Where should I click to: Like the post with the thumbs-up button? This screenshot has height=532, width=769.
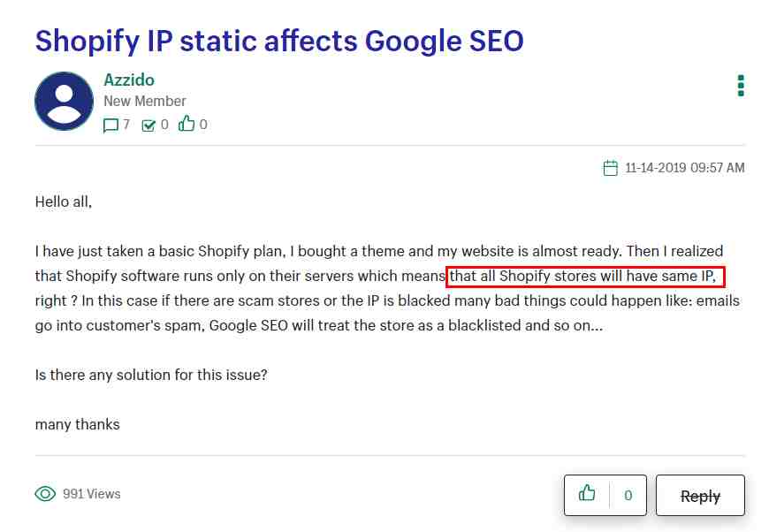pyautogui.click(x=587, y=493)
